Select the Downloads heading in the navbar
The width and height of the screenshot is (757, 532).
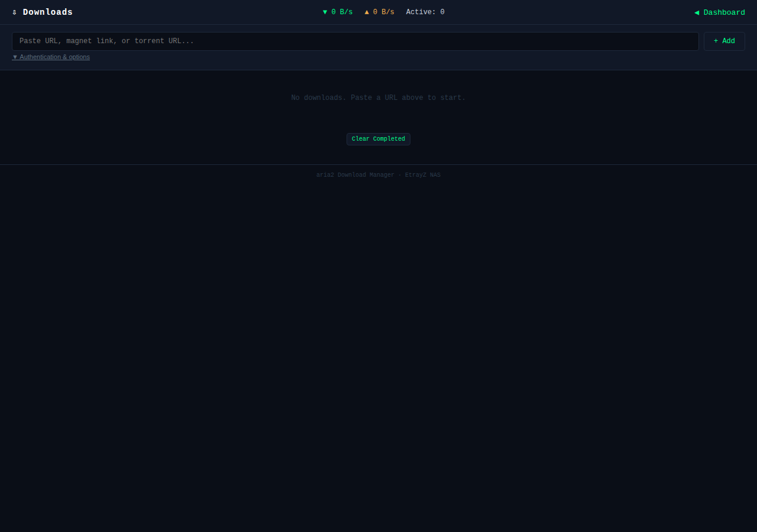48,12
